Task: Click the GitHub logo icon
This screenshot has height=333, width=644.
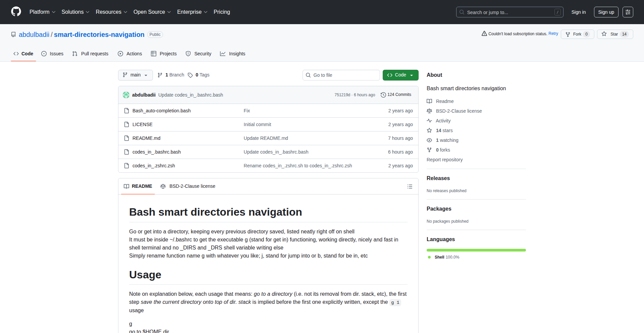Action: tap(16, 12)
